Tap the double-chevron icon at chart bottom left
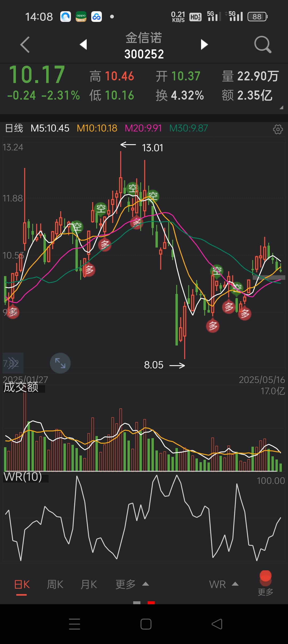The height and width of the screenshot is (644, 288). [x=13, y=363]
